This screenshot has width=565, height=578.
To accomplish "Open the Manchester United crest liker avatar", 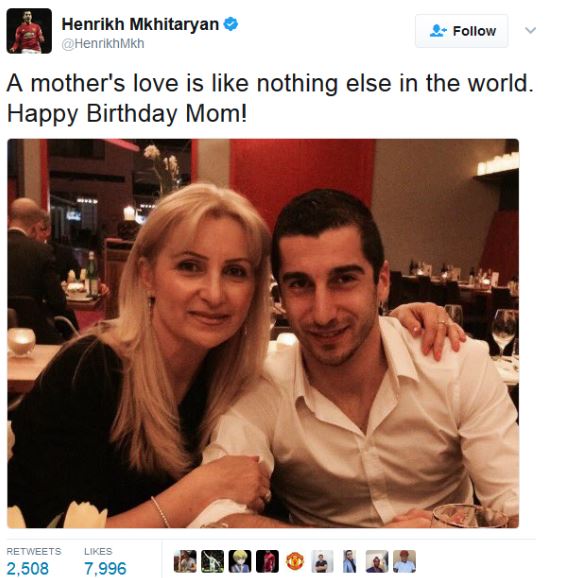I will (x=294, y=561).
